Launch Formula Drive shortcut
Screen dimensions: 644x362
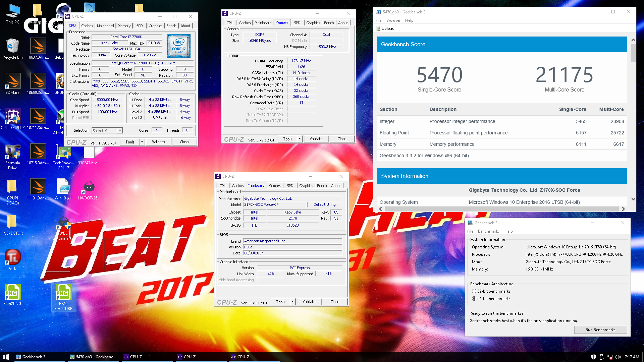[12, 157]
